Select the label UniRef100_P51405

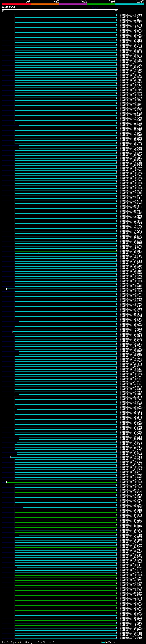131,168
